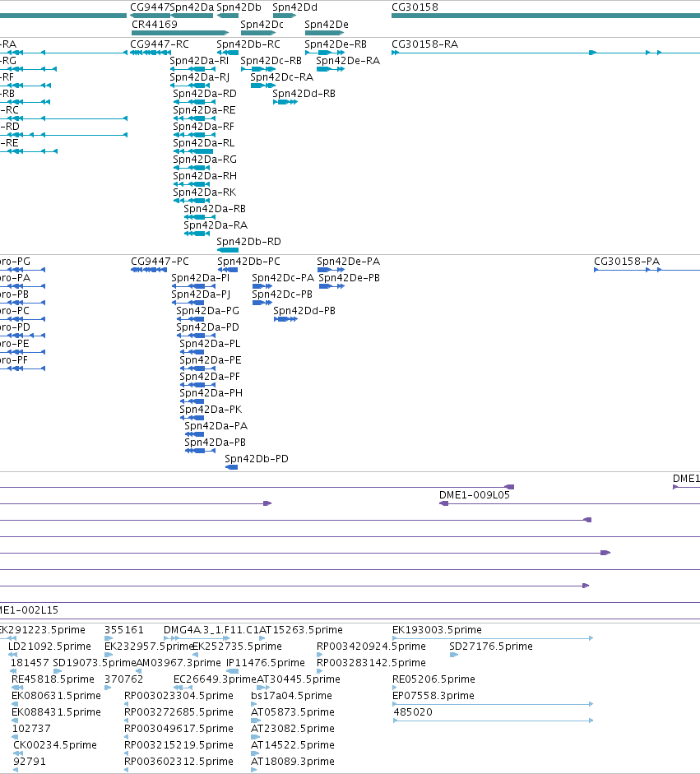Click EST RE05206.5prime
The width and height of the screenshot is (700, 774).
pos(395,688)
